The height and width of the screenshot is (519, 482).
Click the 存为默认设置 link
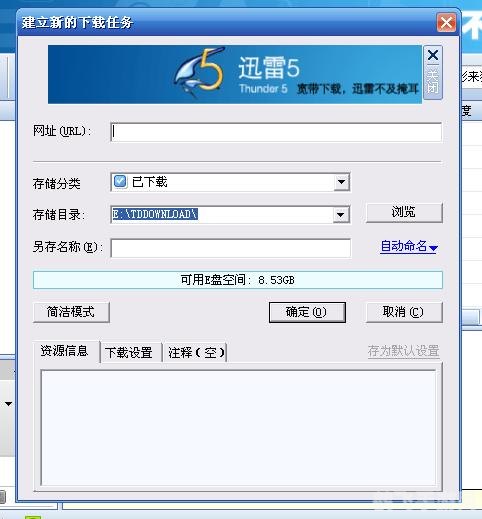(404, 351)
